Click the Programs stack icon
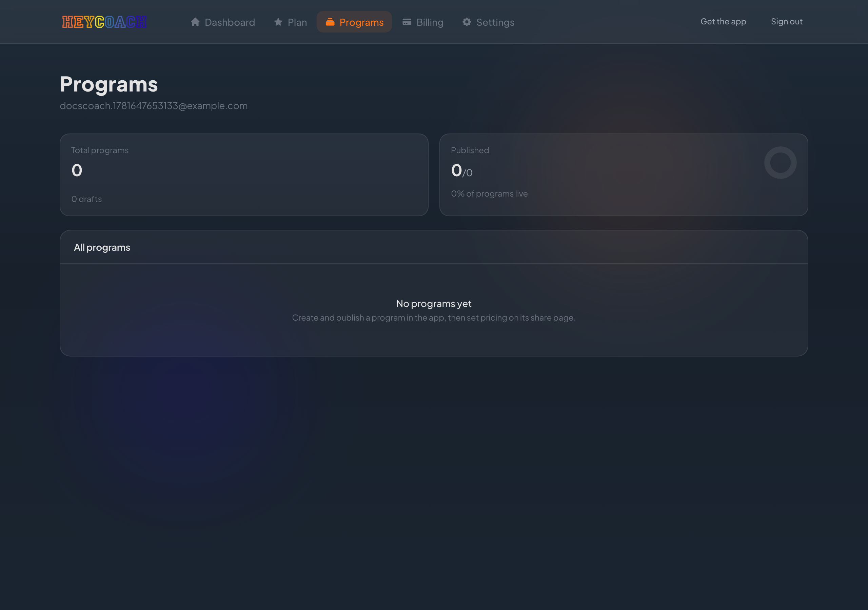Image resolution: width=868 pixels, height=610 pixels. click(330, 22)
